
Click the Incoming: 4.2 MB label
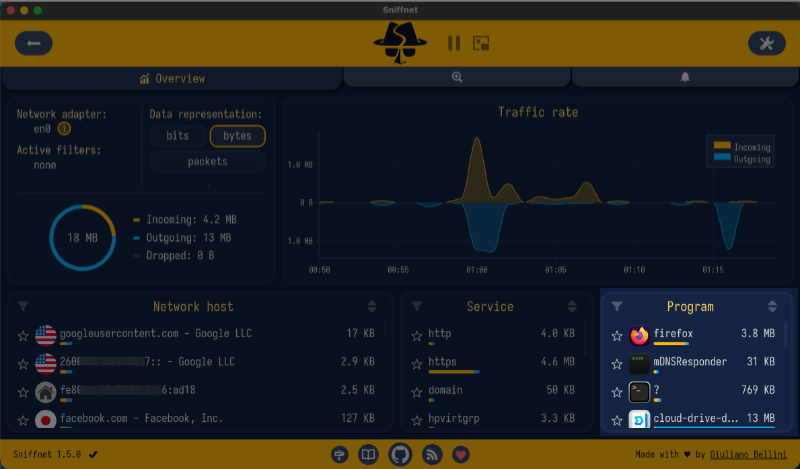(x=191, y=220)
